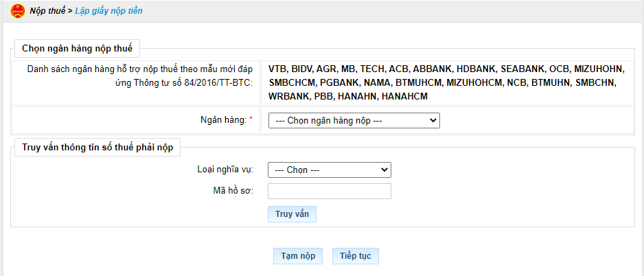Open the Nộp thuế breadcrumb

click(x=47, y=11)
